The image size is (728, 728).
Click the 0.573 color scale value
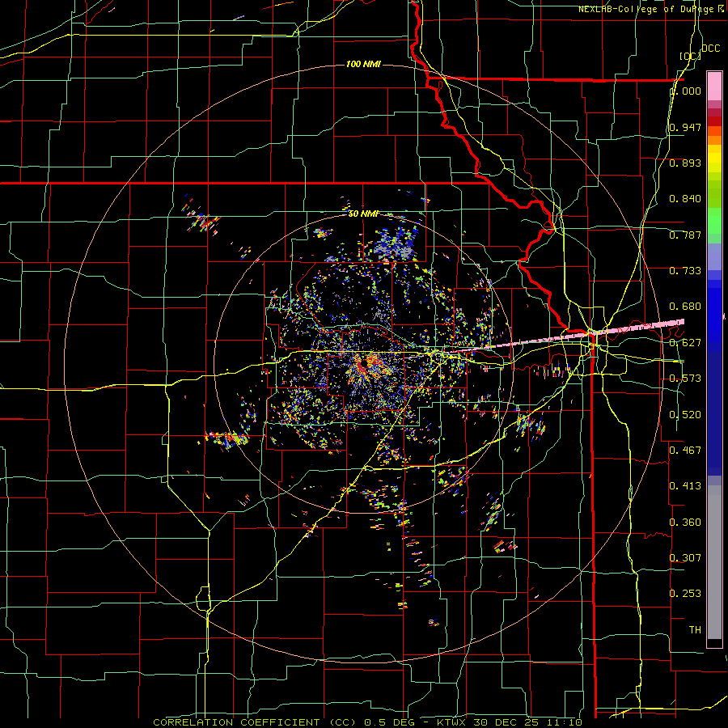pyautogui.click(x=685, y=379)
